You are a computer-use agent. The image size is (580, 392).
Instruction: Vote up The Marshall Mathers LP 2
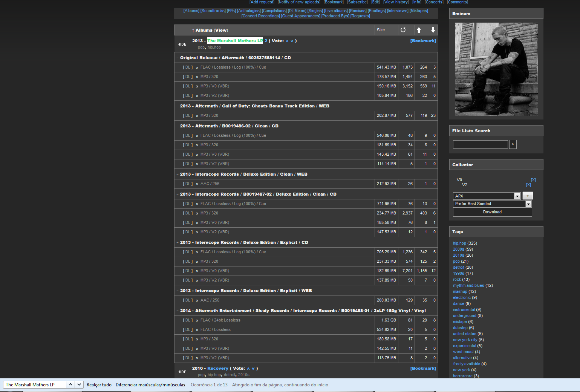click(x=287, y=41)
